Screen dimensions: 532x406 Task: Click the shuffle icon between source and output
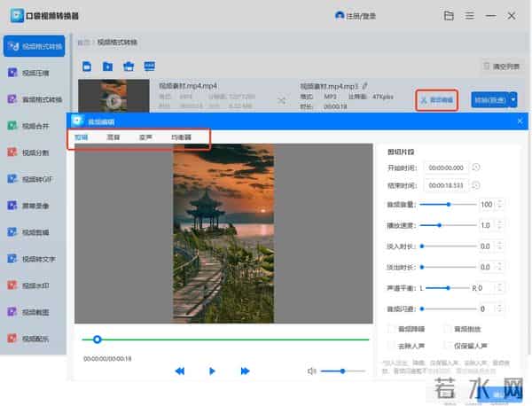point(281,100)
